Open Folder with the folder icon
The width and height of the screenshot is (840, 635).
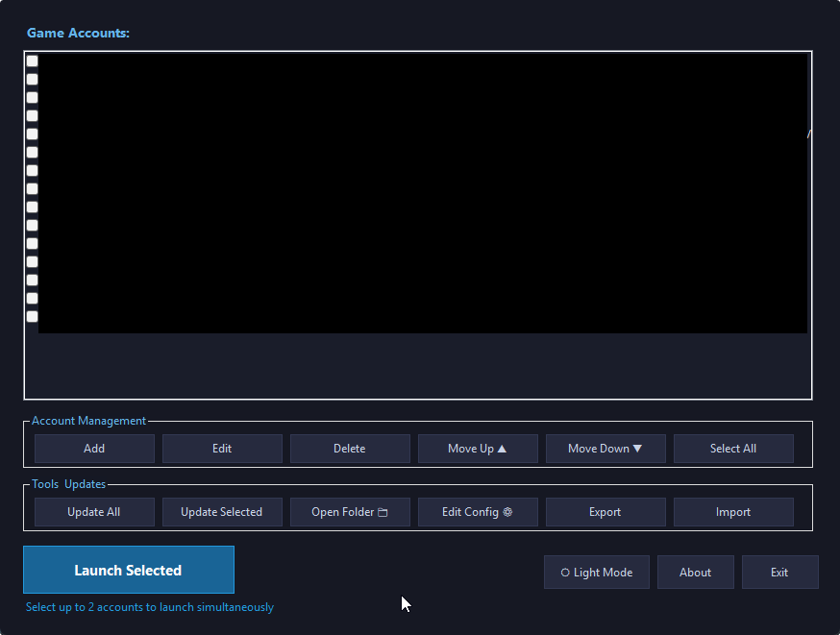[350, 512]
